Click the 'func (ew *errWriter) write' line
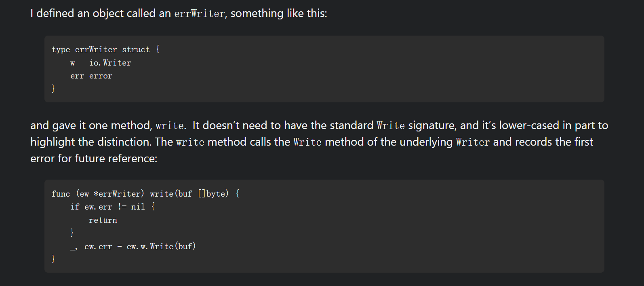Viewport: 644px width, 286px height. click(145, 194)
